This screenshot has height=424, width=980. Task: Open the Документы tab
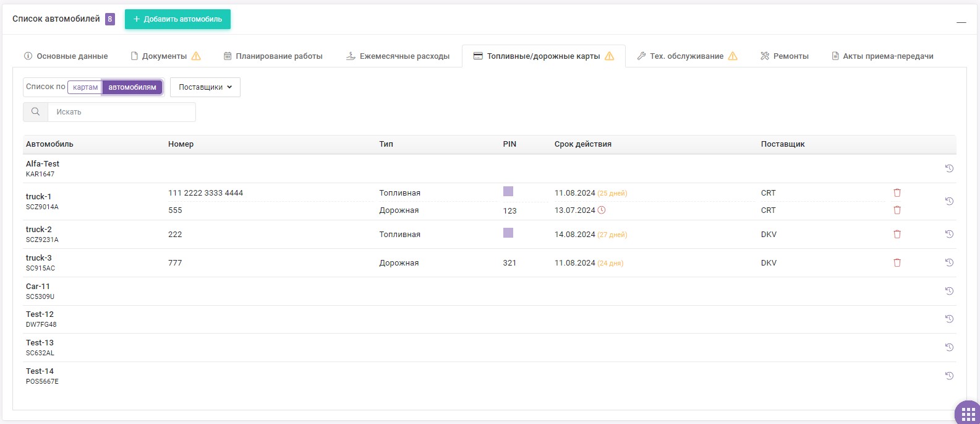(166, 56)
